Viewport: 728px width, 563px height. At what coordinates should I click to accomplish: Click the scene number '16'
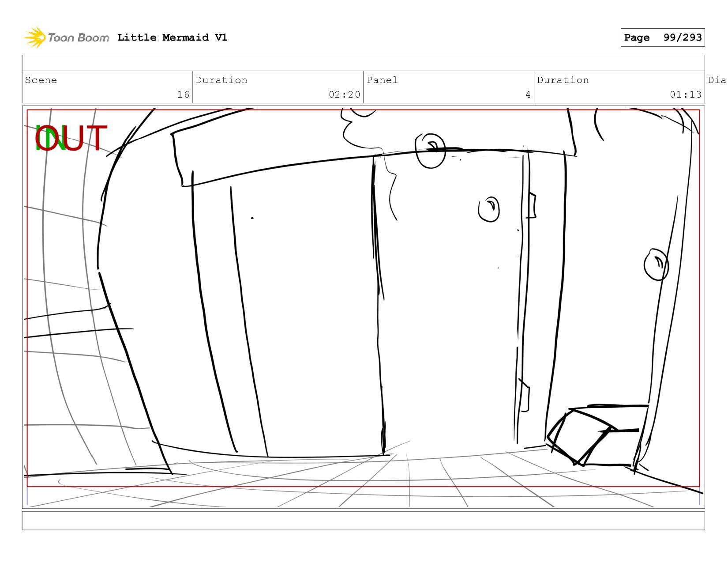[183, 94]
